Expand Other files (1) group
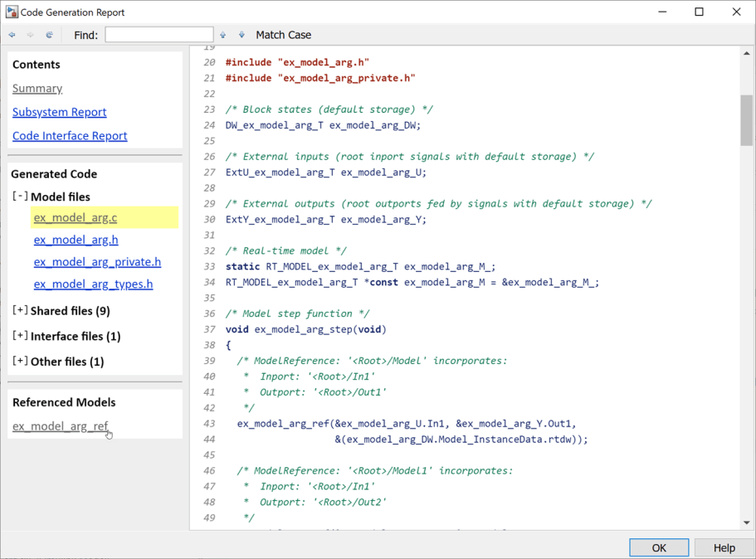Image resolution: width=756 pixels, height=559 pixels. click(20, 362)
